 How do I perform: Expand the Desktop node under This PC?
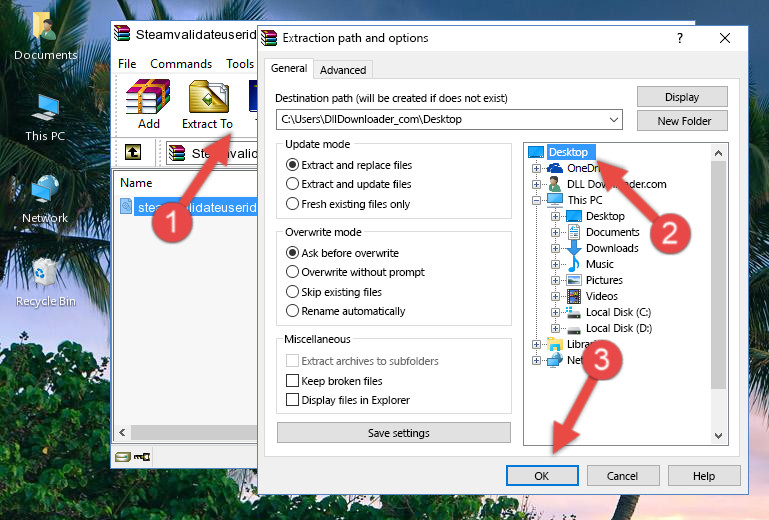tap(555, 216)
